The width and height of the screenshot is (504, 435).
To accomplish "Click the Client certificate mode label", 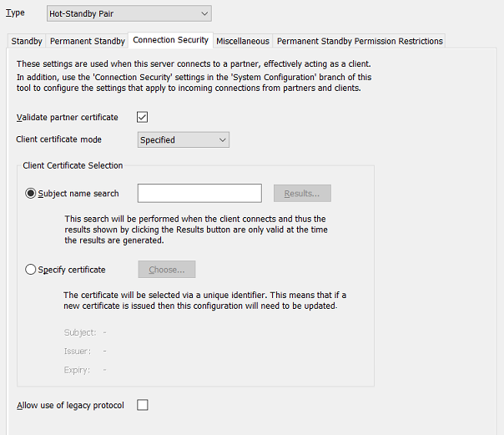I will pos(59,139).
